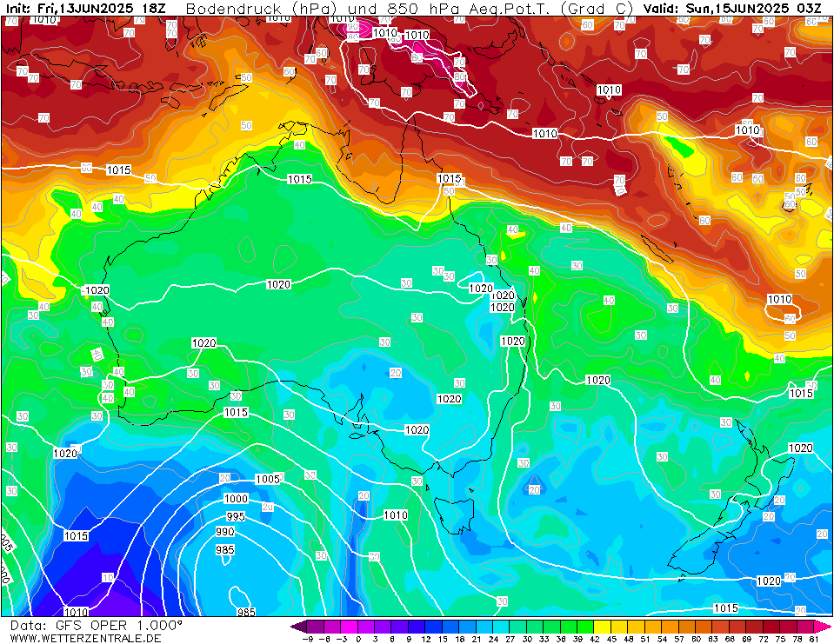834x644 pixels.
Task: Click the 45 label on the color scale
Action: pos(610,639)
